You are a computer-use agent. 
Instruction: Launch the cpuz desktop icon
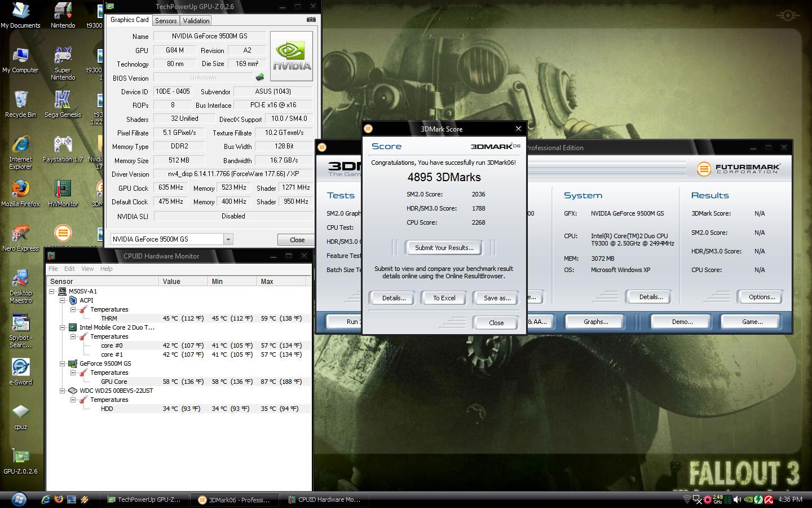pos(20,417)
